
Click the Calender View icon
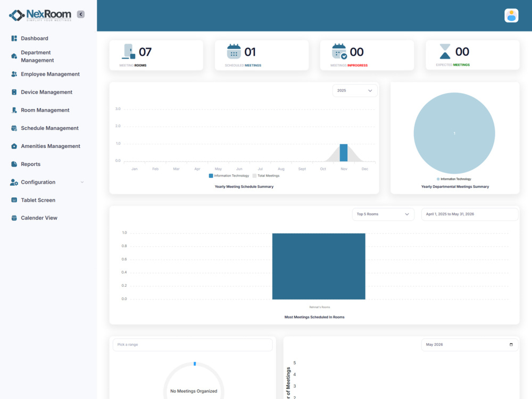tap(14, 218)
